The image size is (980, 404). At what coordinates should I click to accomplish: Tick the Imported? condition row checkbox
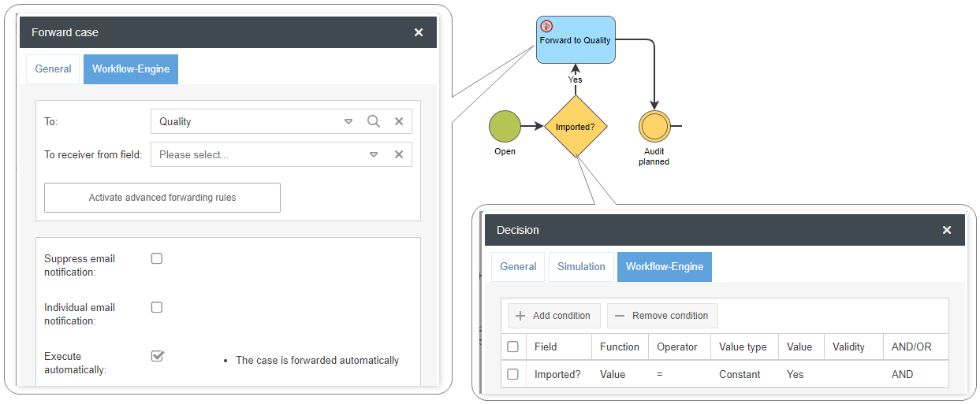(x=512, y=374)
